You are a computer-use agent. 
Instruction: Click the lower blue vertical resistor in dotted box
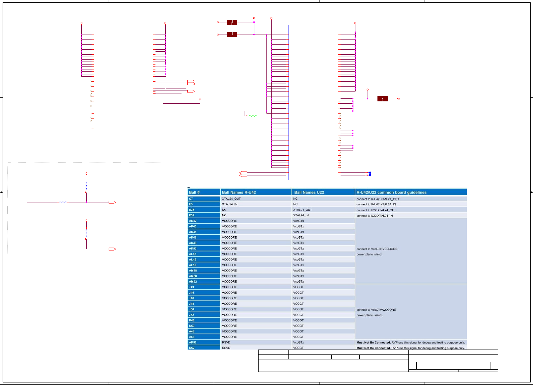pyautogui.click(x=86, y=233)
